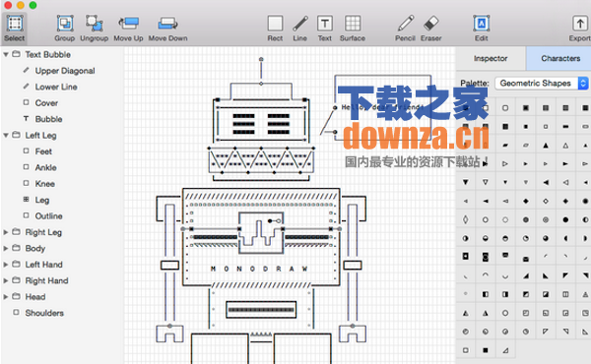Click the Ungroup toolbar icon
The image size is (591, 364).
pyautogui.click(x=95, y=29)
